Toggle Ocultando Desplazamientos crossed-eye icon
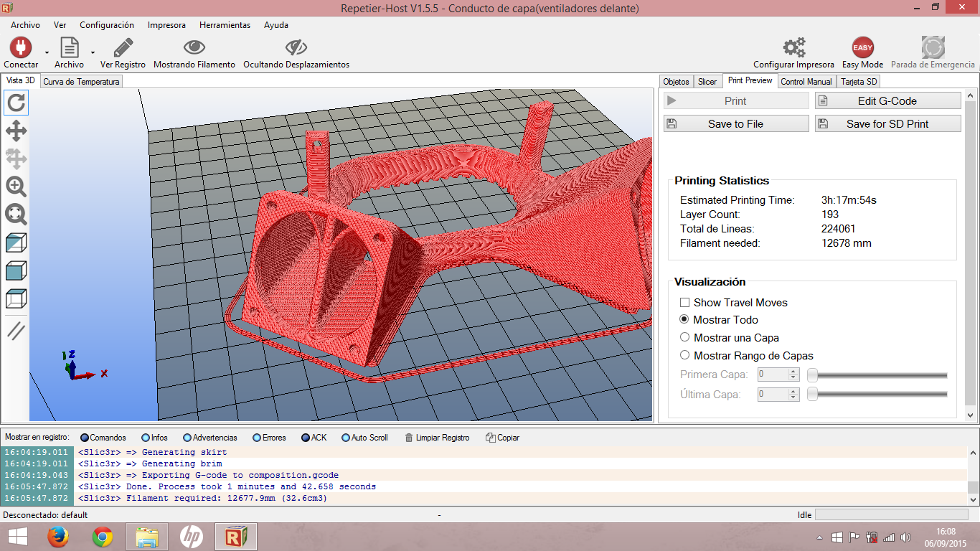The image size is (980, 551). tap(296, 47)
